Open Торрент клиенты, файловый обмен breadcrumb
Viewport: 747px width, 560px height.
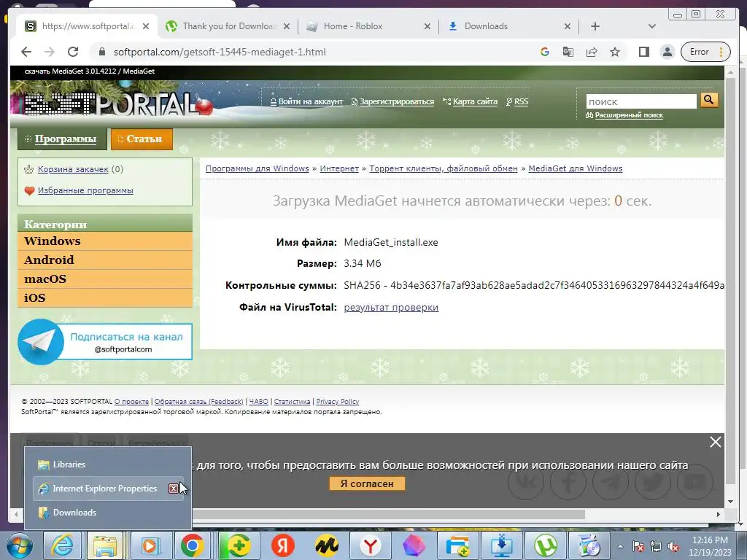443,168
